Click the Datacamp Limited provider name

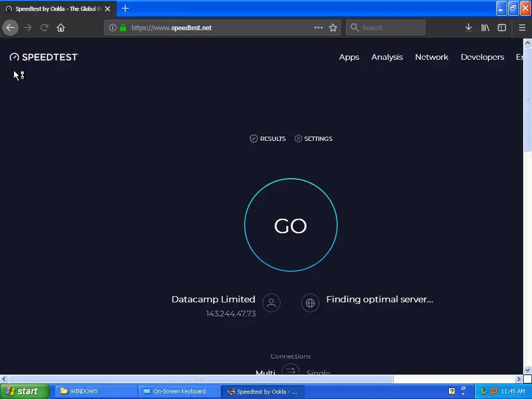click(x=214, y=299)
